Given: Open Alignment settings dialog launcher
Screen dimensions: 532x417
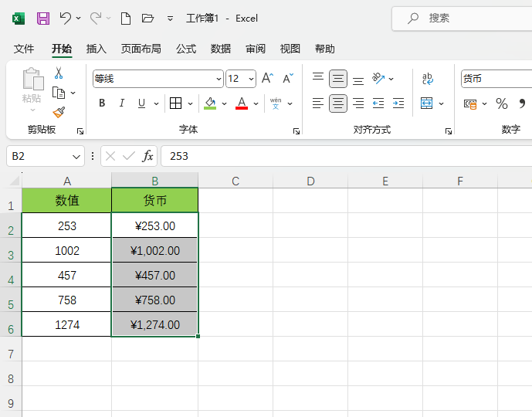Looking at the screenshot, I should point(449,131).
